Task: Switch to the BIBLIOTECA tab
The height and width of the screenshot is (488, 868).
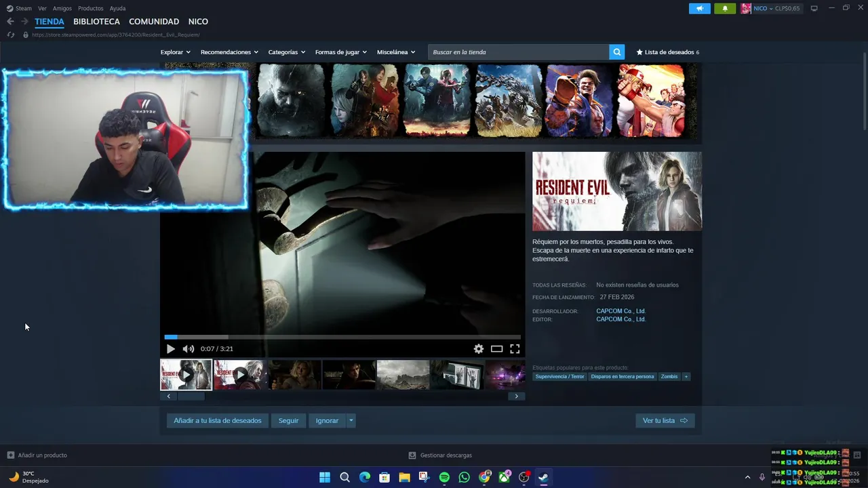Action: point(96,22)
